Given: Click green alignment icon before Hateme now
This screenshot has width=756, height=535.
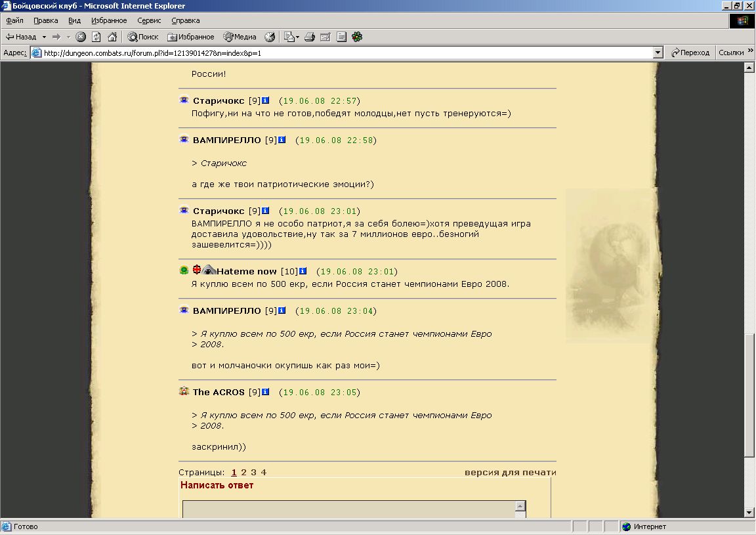Looking at the screenshot, I should (184, 270).
